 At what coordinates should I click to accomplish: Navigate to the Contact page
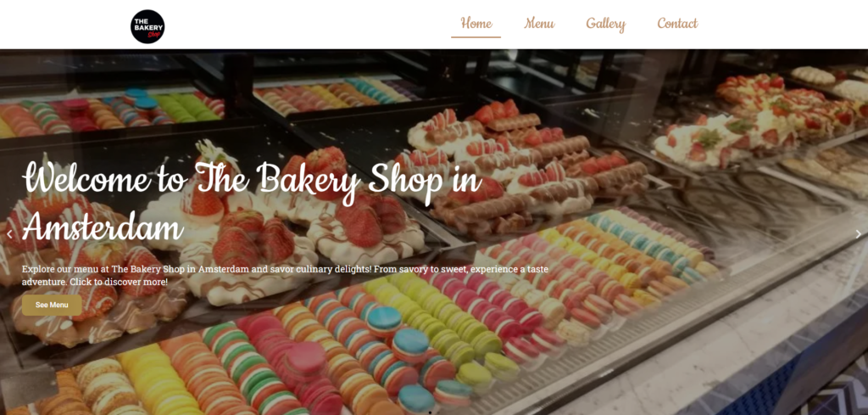(677, 24)
